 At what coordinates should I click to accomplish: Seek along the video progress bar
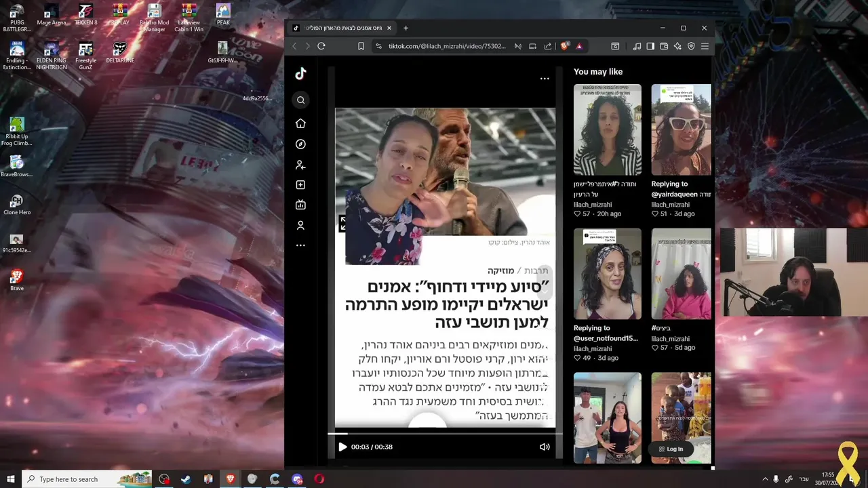(445, 434)
